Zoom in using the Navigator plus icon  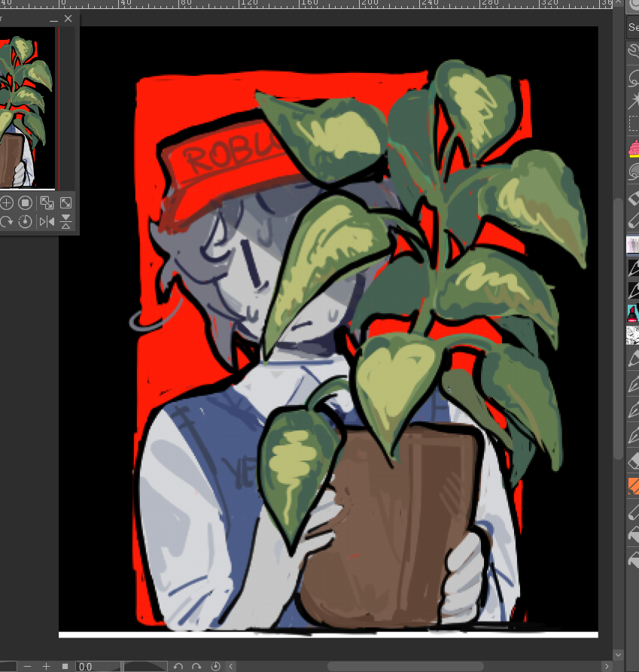click(x=7, y=202)
